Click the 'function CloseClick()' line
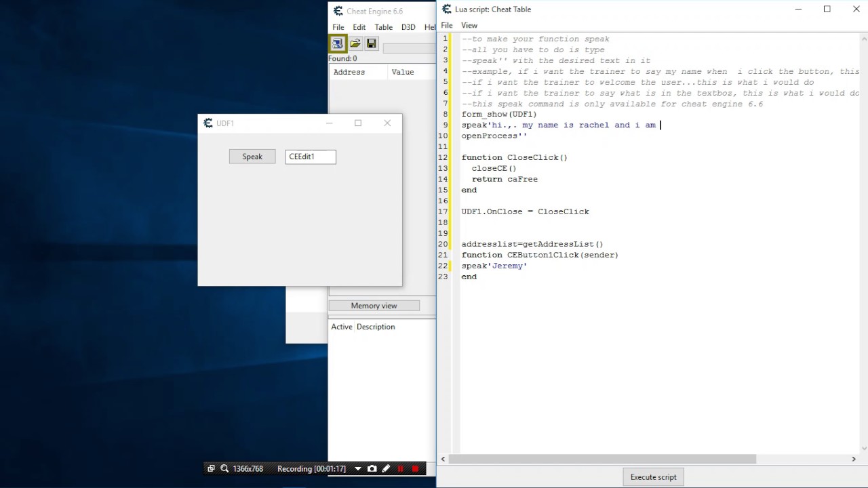The height and width of the screenshot is (488, 868). click(515, 158)
